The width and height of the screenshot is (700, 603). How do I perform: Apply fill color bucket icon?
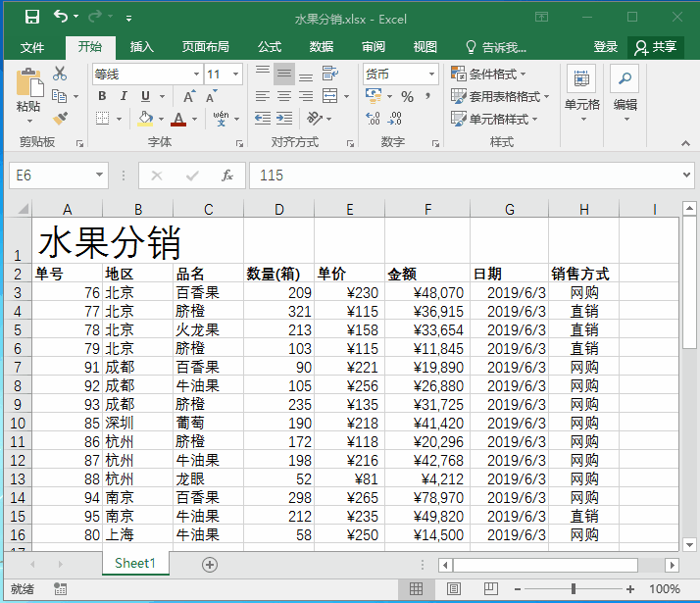[145, 119]
